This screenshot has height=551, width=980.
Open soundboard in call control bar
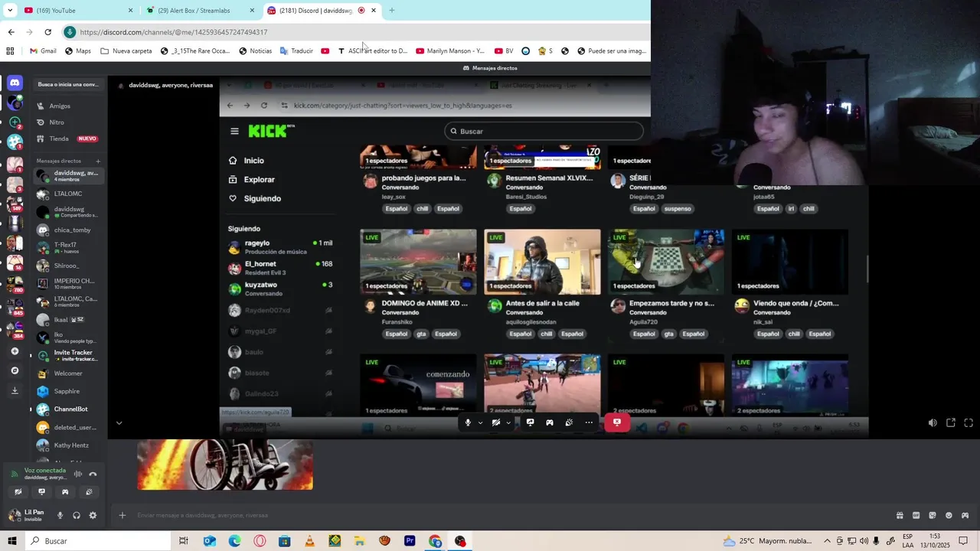point(569,422)
